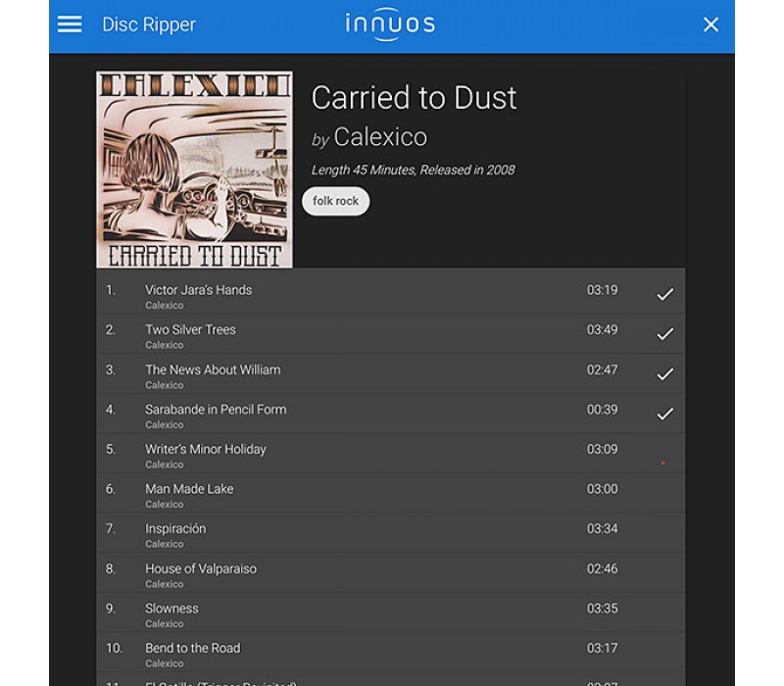The height and width of the screenshot is (686, 784).
Task: Click checkmark for Sarabande in Pencil Form
Action: [664, 414]
